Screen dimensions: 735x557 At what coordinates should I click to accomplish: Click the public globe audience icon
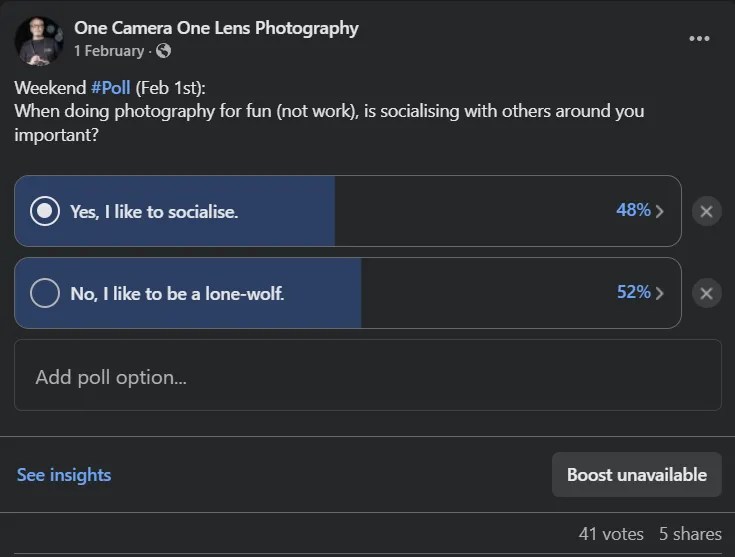[x=163, y=51]
